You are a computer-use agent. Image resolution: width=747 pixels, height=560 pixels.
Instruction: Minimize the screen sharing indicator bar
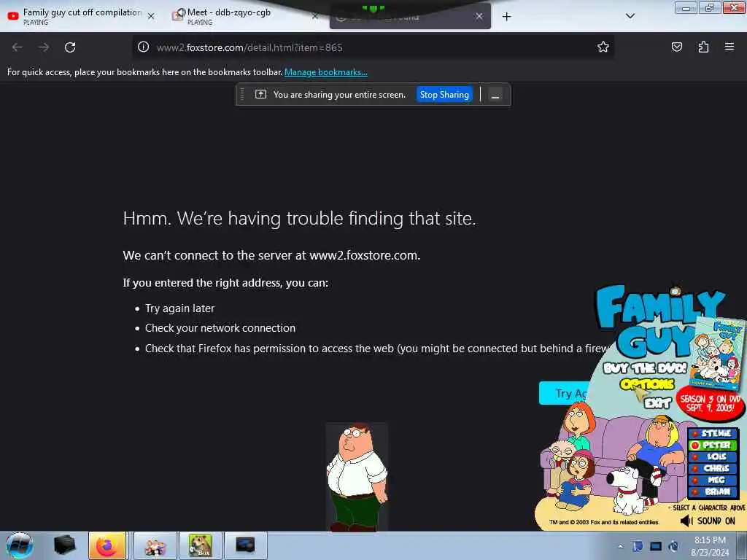point(495,96)
